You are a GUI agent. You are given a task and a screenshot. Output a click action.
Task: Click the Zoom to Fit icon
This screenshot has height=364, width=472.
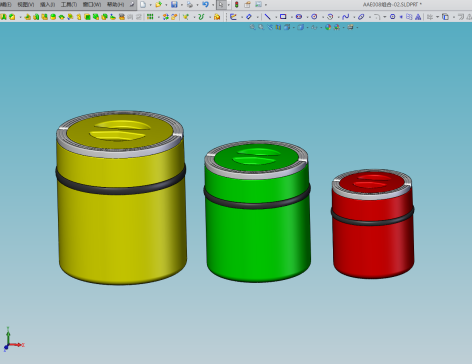[253, 27]
